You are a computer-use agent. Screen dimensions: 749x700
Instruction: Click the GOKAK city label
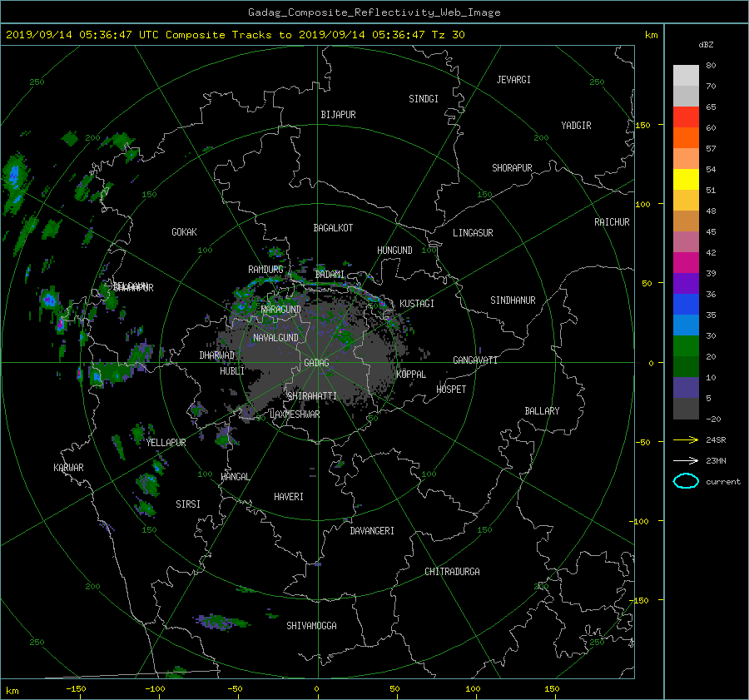click(185, 232)
